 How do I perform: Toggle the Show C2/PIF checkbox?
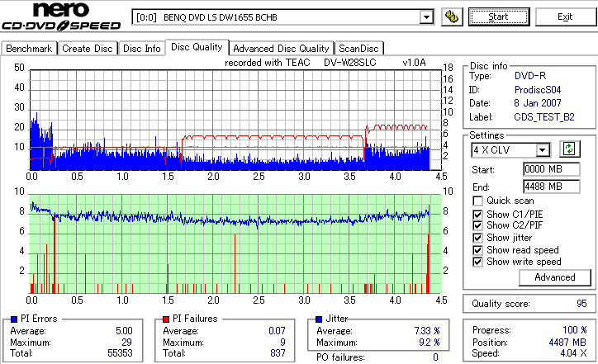[x=477, y=225]
